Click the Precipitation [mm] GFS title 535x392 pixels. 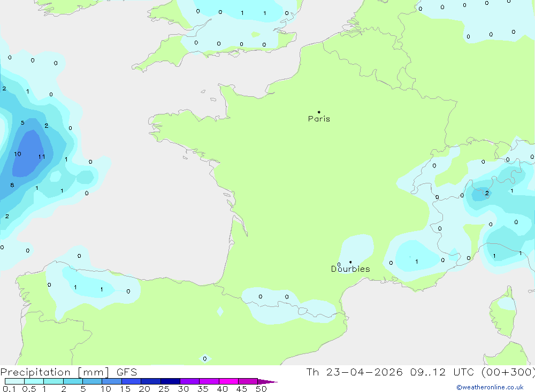coord(68,372)
